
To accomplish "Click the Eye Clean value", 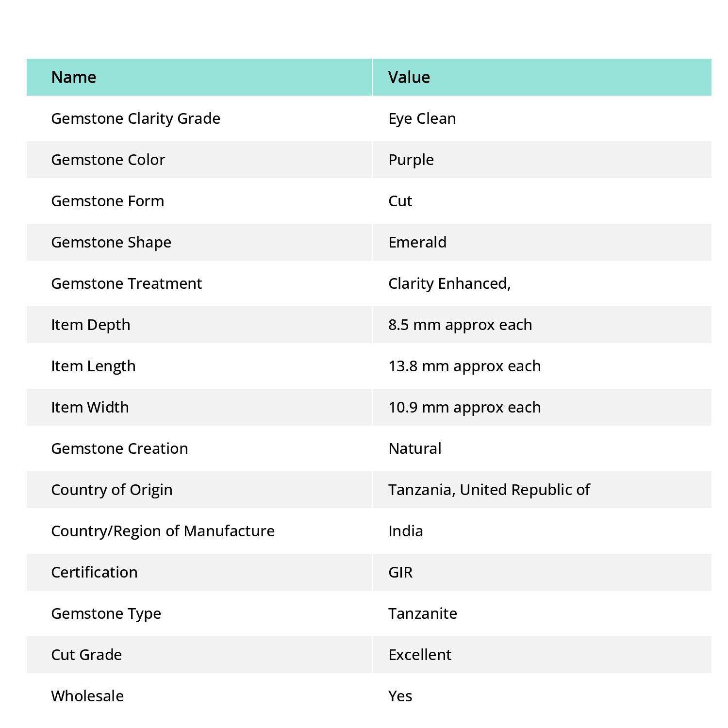I will (x=422, y=119).
